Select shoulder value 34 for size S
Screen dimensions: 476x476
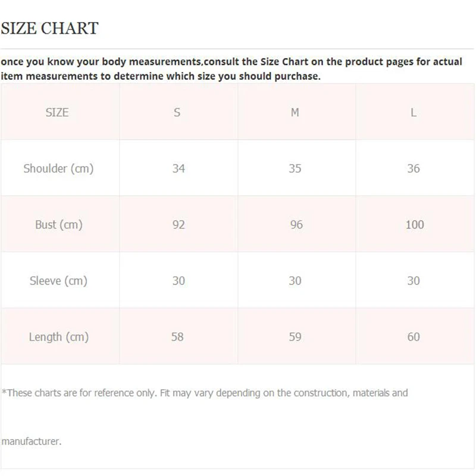pyautogui.click(x=178, y=168)
